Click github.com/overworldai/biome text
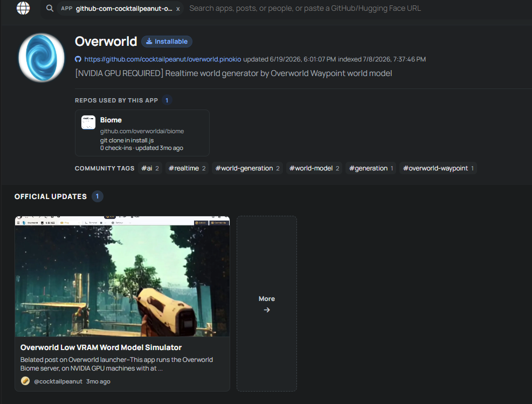Screen dimensions: 532x404 click(142, 131)
